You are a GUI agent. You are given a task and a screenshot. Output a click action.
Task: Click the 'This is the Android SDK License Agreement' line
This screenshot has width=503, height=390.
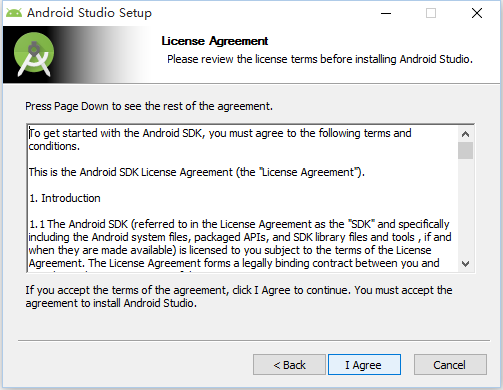coord(197,172)
